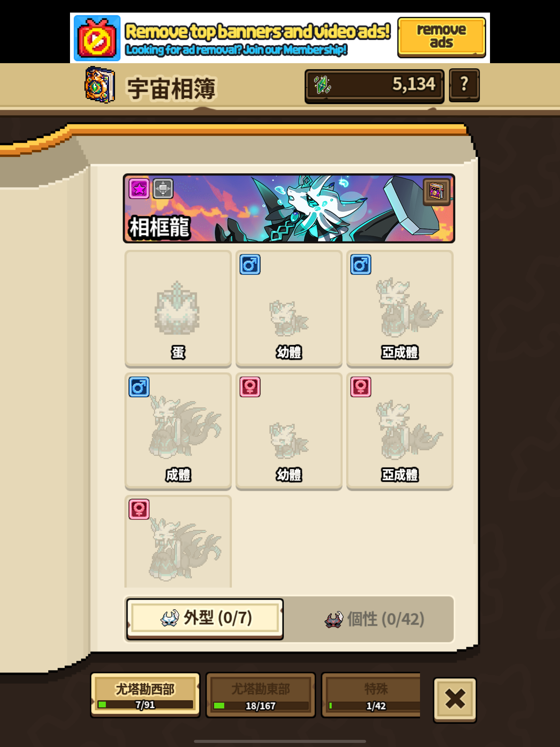This screenshot has height=747, width=560.
Task: Click male symbol on 成體 card
Action: coord(139,387)
